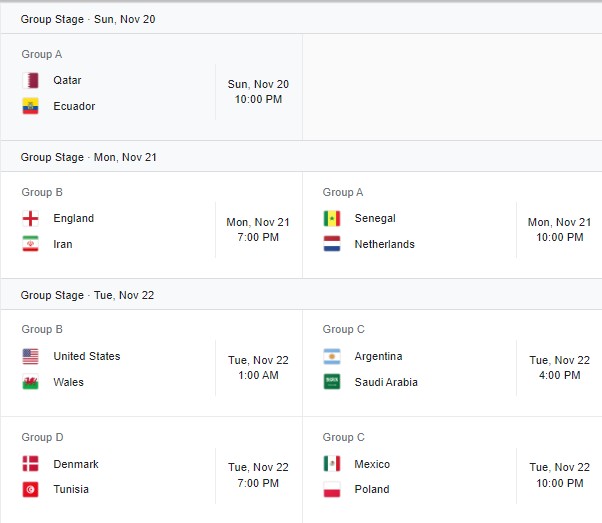Click the Saudi Arabia flag icon
This screenshot has height=523, width=602.
coord(332,382)
